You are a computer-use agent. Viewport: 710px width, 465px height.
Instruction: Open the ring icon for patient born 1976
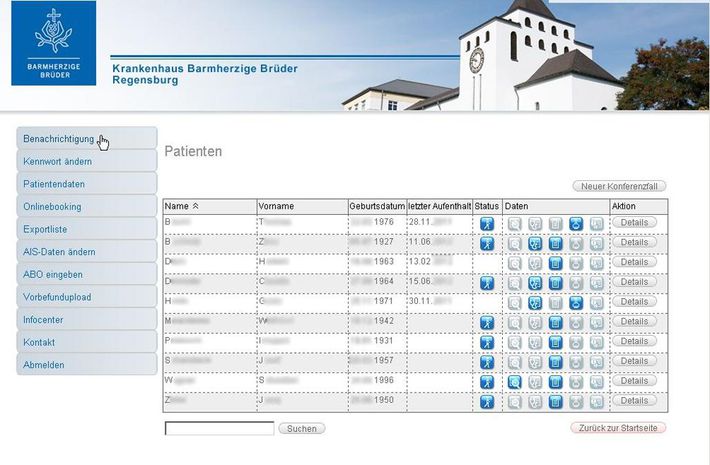[576, 223]
